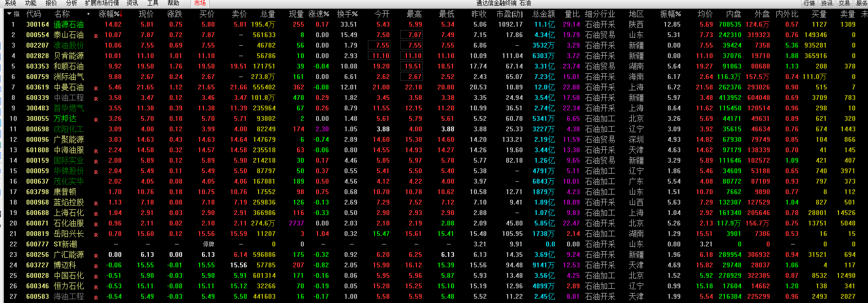868x303 pixels.
Task: Click the R marker beside 岳阳兴长
Action: [96, 235]
